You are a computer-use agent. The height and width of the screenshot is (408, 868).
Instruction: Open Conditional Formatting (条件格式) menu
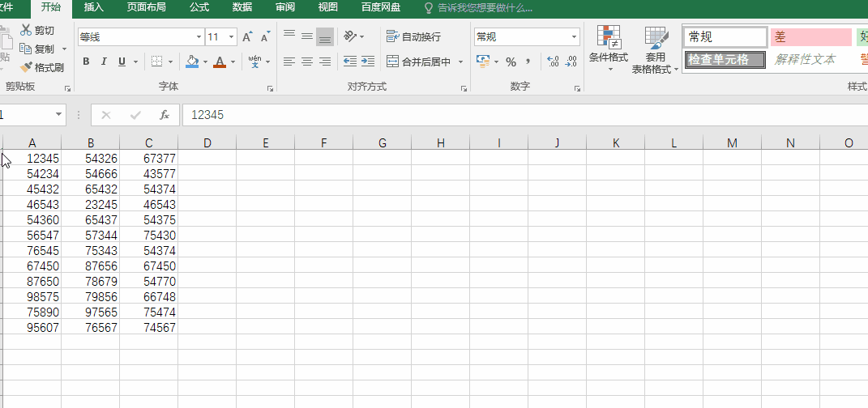pos(609,49)
